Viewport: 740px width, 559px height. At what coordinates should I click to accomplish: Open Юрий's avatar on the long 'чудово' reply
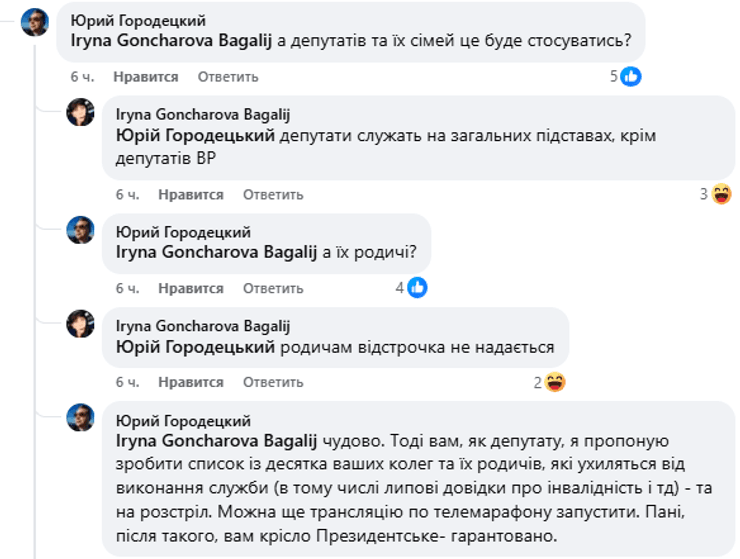81,419
